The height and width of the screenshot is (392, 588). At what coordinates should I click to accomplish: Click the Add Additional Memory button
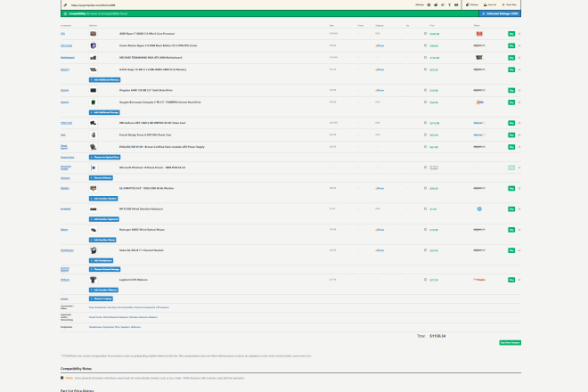tap(104, 80)
